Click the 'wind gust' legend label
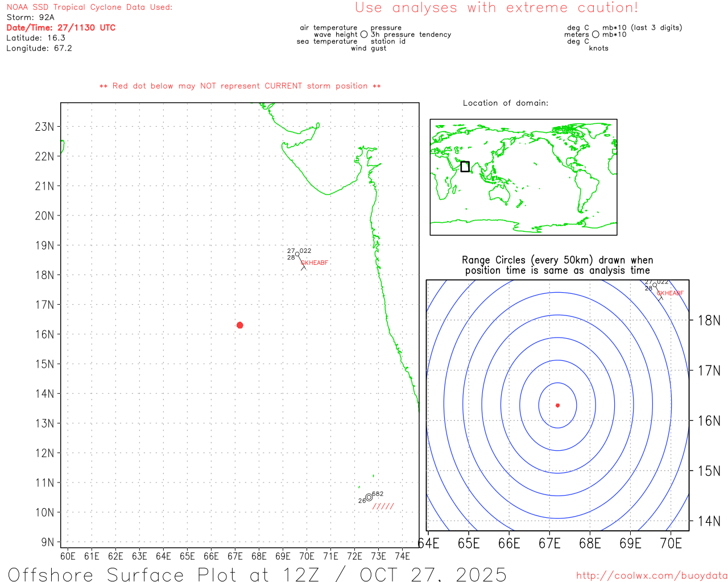The height and width of the screenshot is (582, 728). coord(369,48)
